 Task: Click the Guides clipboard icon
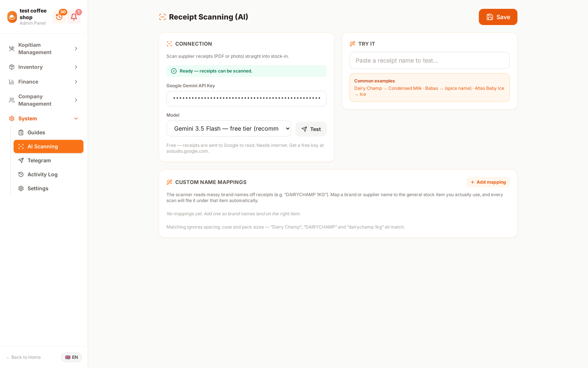(x=21, y=132)
